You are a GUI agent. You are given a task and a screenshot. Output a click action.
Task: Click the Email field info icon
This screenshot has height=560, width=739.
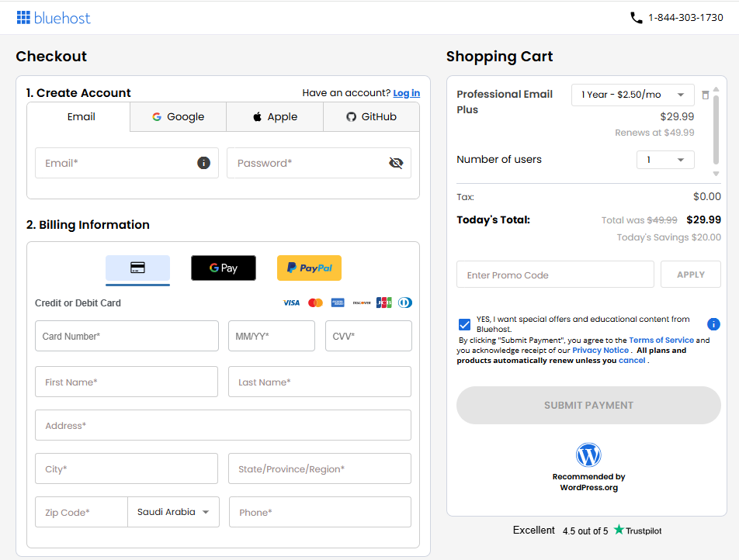(203, 163)
